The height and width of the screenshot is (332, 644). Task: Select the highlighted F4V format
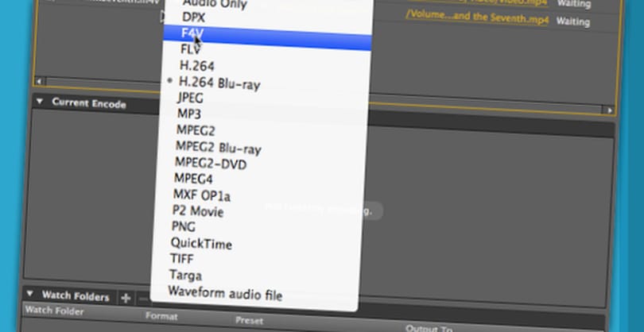coord(267,37)
